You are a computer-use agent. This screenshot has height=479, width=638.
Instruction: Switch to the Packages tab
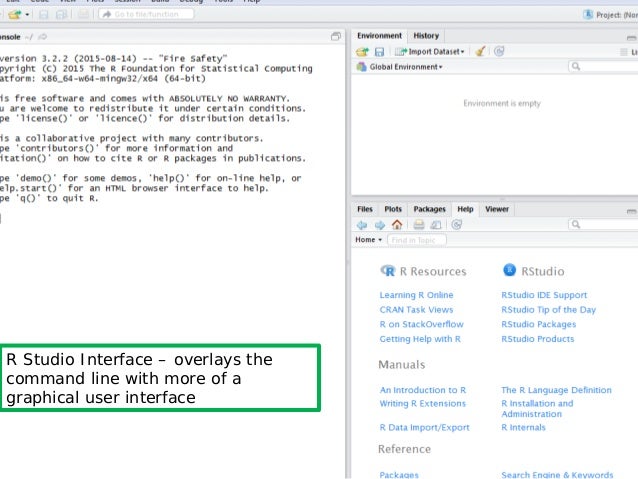[429, 209]
